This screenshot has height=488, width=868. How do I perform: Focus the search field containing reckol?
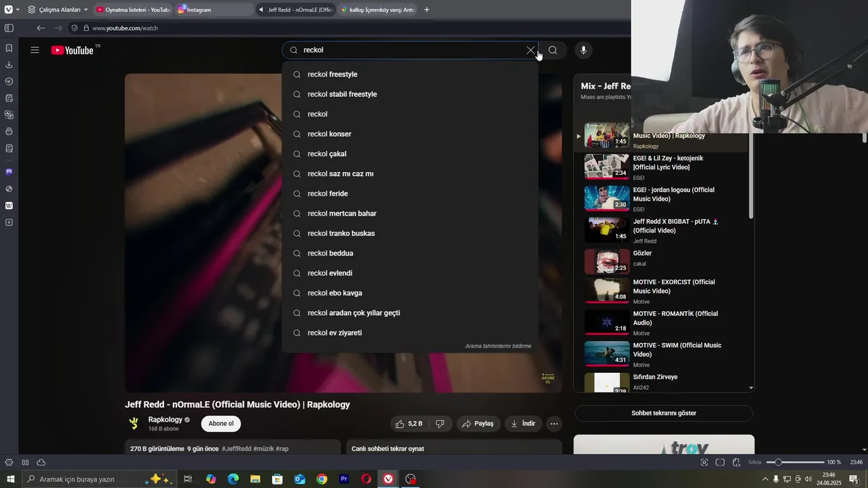410,50
